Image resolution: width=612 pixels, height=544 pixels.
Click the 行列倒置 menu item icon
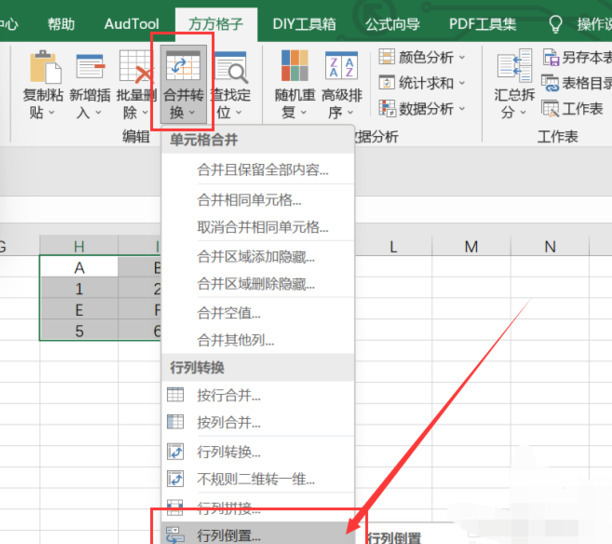click(175, 535)
